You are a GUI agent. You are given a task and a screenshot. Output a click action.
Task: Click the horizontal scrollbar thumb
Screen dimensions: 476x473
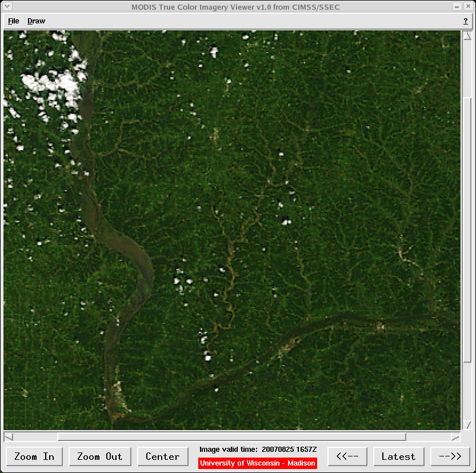[x=231, y=437]
